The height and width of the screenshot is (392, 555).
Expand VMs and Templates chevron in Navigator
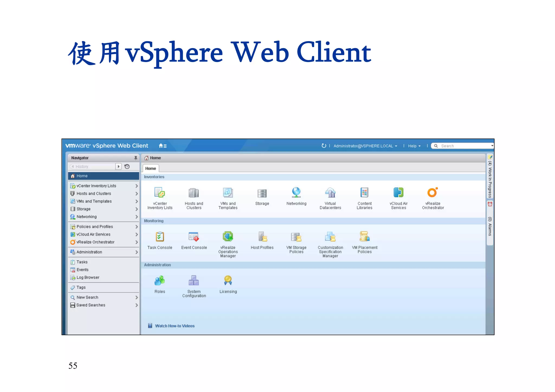click(137, 201)
